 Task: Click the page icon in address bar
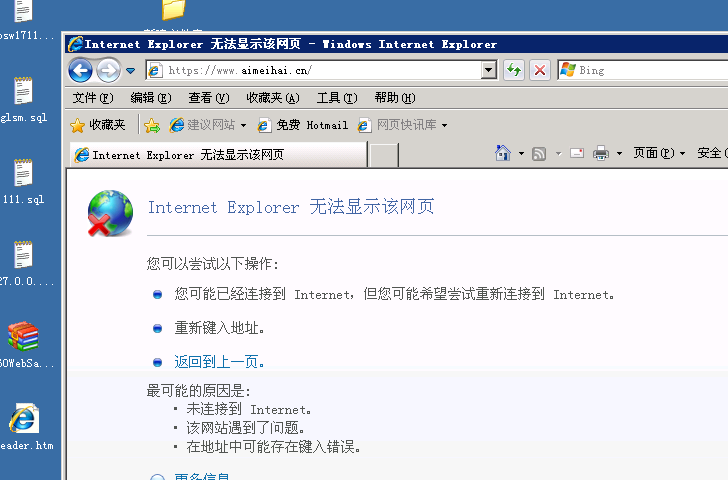tap(155, 71)
